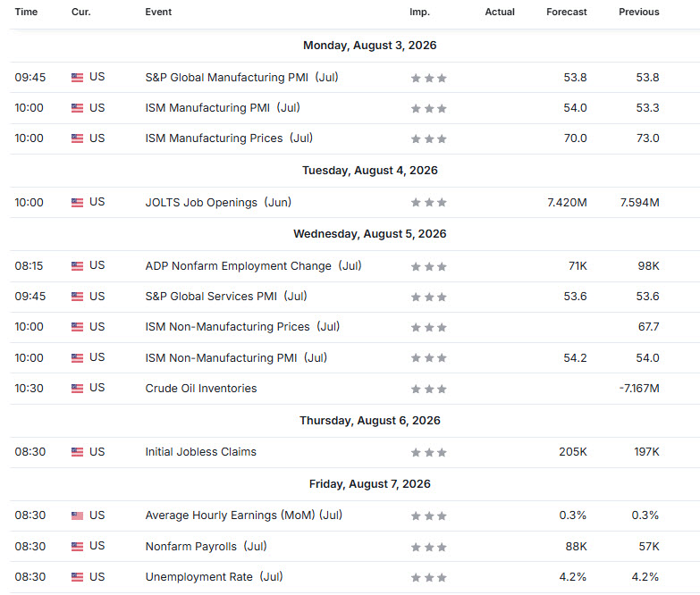The height and width of the screenshot is (595, 700).
Task: Open Average Hourly Earnings (MoM) event
Action: 244,515
